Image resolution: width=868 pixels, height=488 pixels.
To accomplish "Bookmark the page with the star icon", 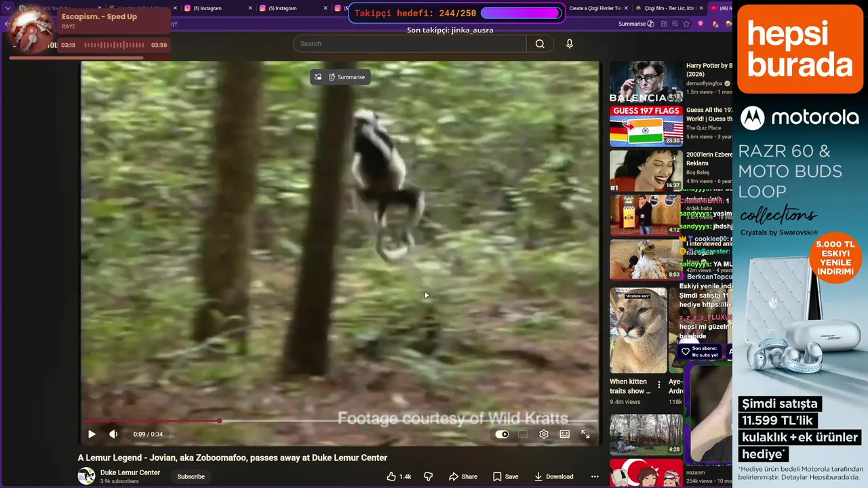I will coord(687,24).
